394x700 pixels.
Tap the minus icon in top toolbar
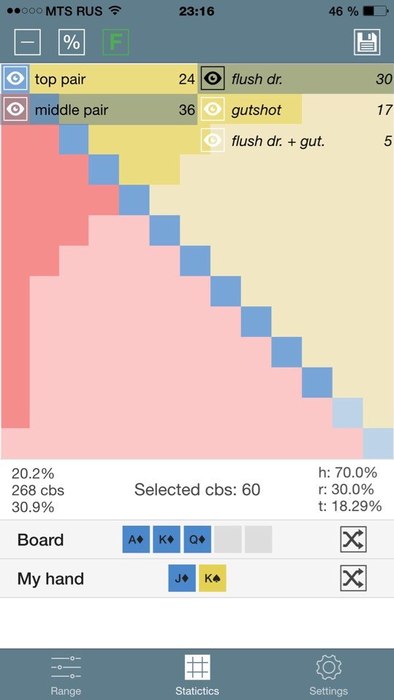click(27, 42)
